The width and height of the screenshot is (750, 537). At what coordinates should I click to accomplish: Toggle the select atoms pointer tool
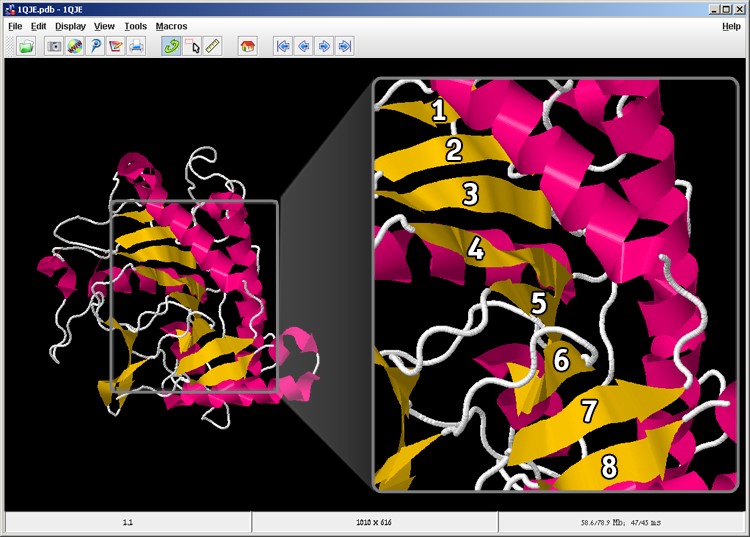[x=192, y=46]
